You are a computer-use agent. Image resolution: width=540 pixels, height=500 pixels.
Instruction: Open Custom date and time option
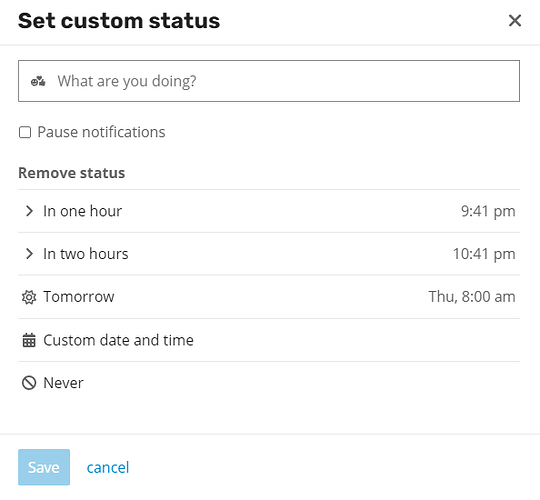pyautogui.click(x=269, y=340)
